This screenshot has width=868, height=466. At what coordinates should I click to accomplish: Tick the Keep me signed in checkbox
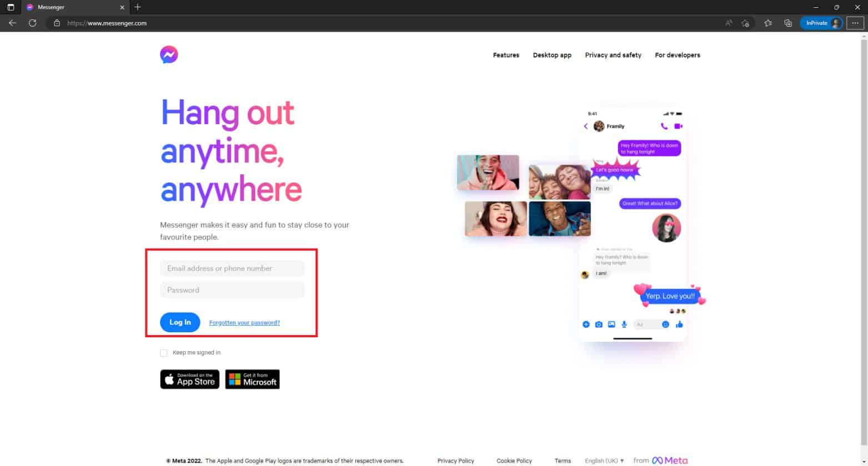(x=164, y=353)
